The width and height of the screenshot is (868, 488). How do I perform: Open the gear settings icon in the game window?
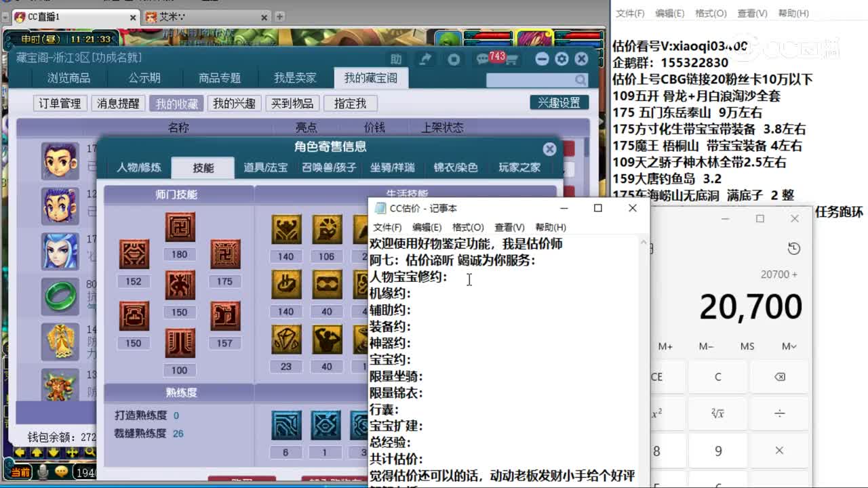561,59
